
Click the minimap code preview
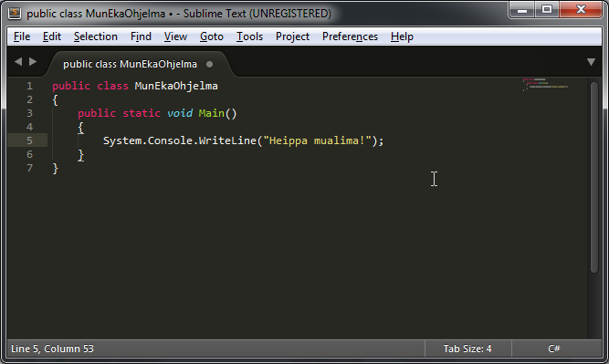545,85
